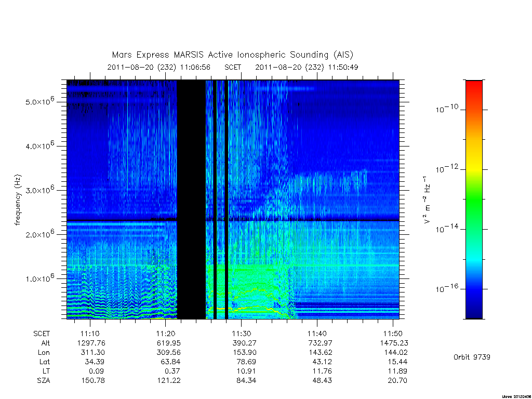Click the 11:40 time tick label
This screenshot has height=399, width=532.
click(x=317, y=334)
